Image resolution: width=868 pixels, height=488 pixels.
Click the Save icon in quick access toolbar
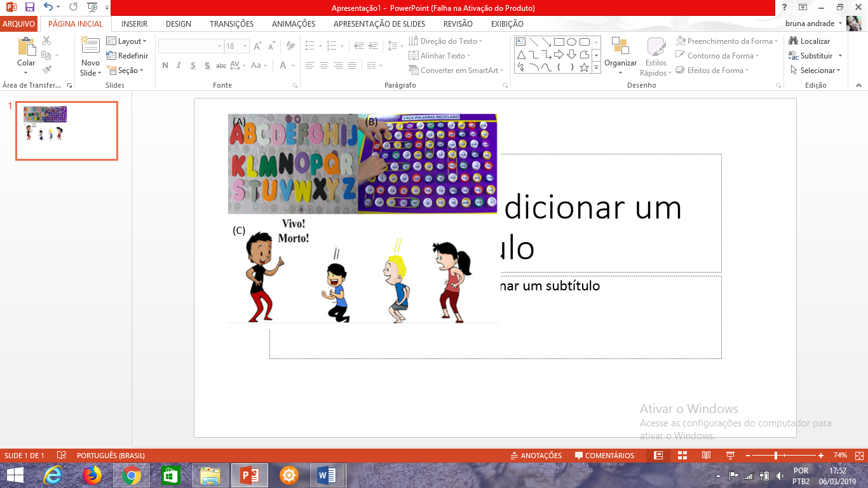pos(30,8)
